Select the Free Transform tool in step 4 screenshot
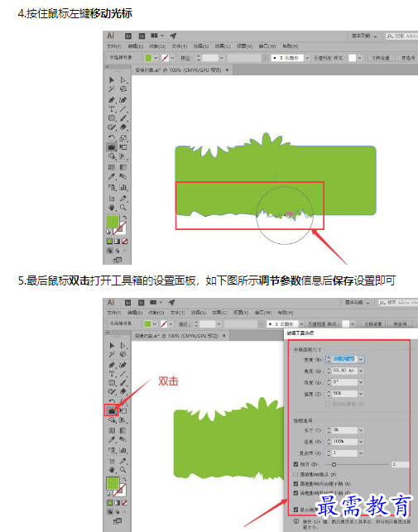The image size is (418, 532). (123, 147)
